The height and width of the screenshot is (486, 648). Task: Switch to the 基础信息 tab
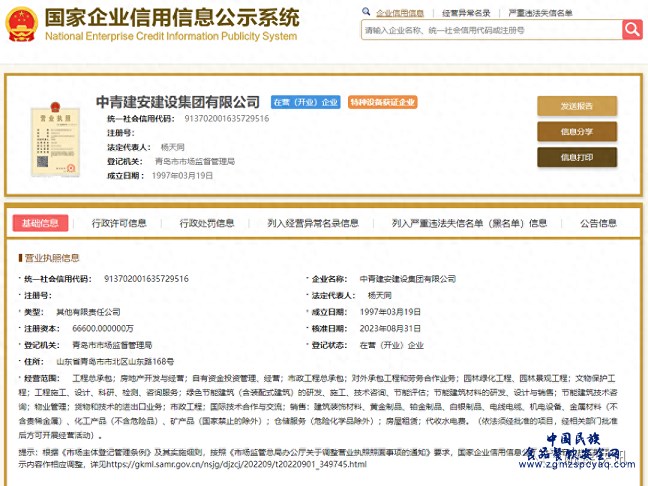pyautogui.click(x=40, y=223)
